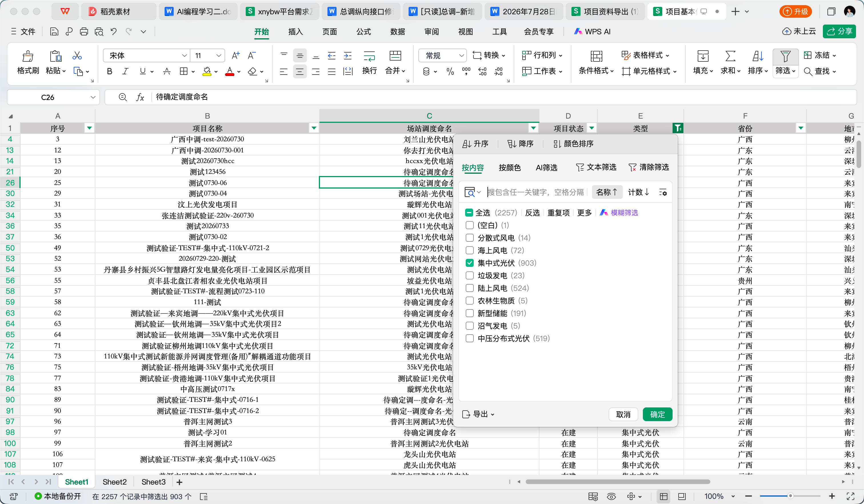The height and width of the screenshot is (504, 864).
Task: Click the formula bar content 待确定调度命名
Action: pyautogui.click(x=182, y=97)
